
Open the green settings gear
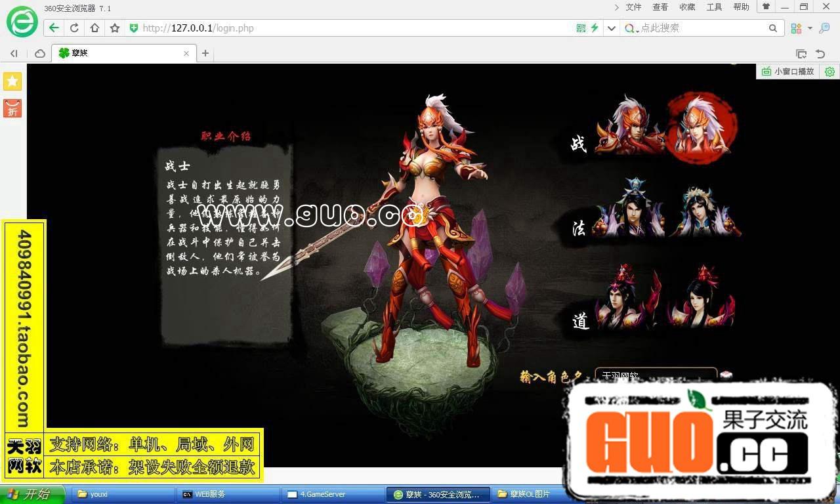click(829, 72)
